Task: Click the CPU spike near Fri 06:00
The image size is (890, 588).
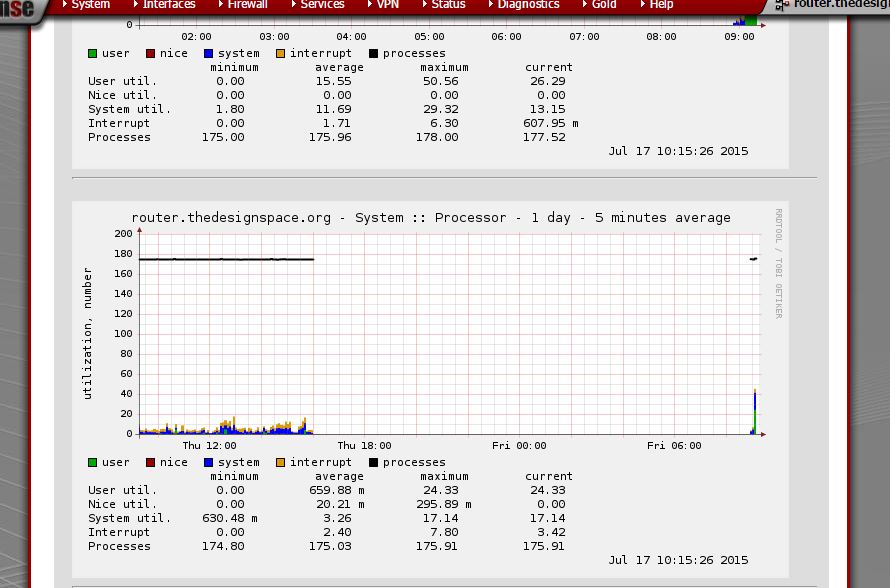Action: coord(754,412)
